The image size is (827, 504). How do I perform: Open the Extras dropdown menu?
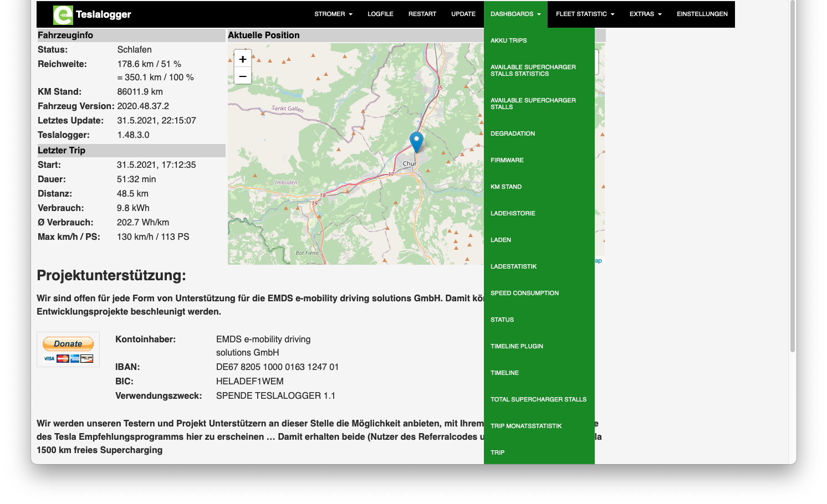tap(645, 14)
